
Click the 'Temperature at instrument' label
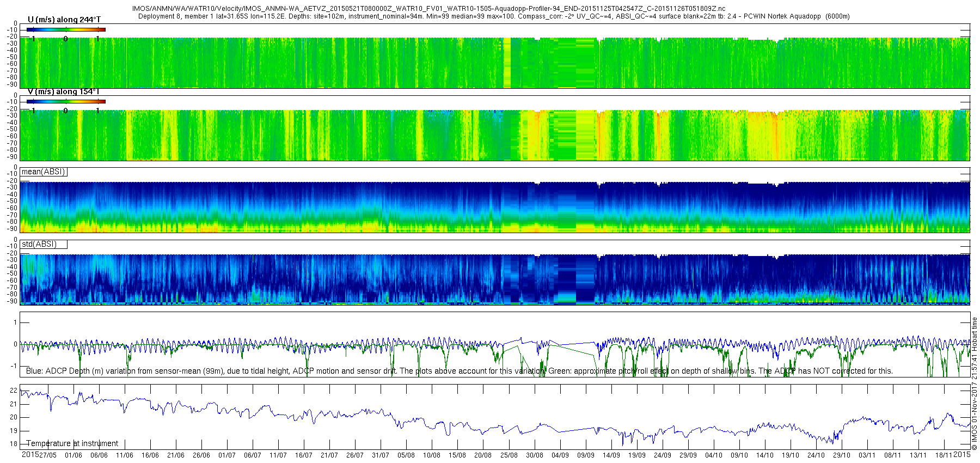click(72, 443)
